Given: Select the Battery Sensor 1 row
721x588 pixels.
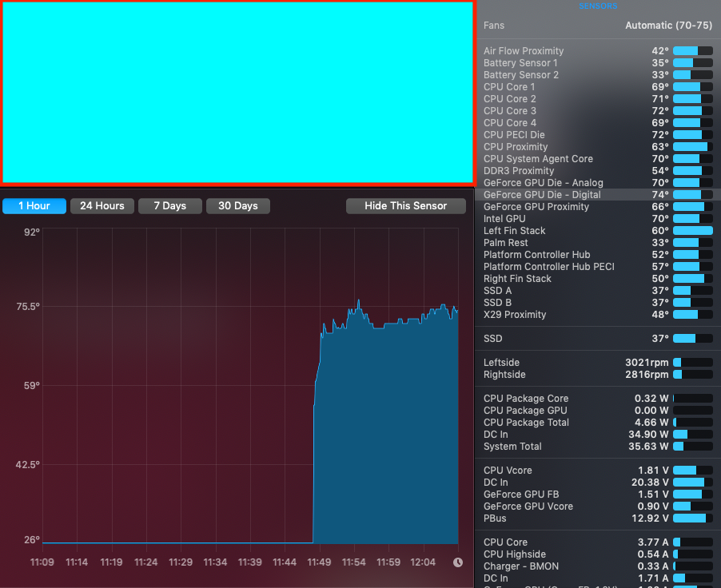Looking at the screenshot, I should pos(598,63).
